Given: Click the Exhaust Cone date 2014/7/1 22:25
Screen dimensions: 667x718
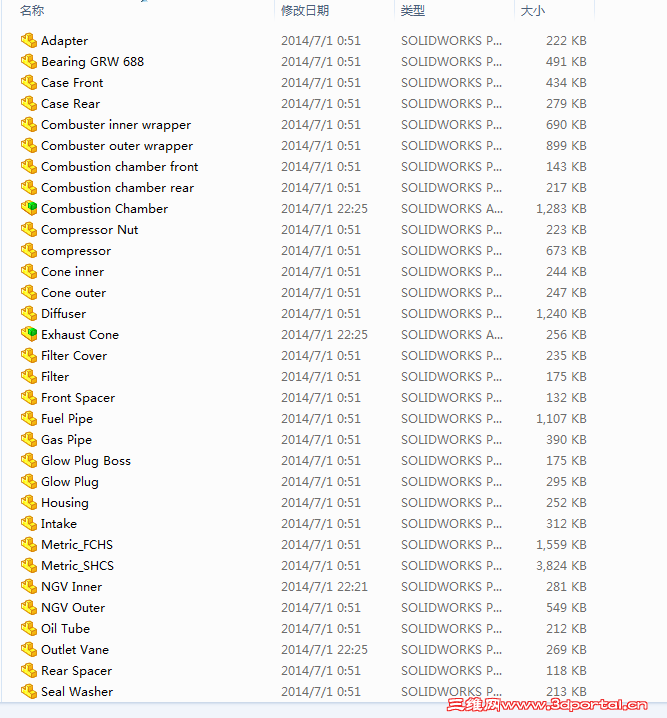Looking at the screenshot, I should pyautogui.click(x=324, y=335).
